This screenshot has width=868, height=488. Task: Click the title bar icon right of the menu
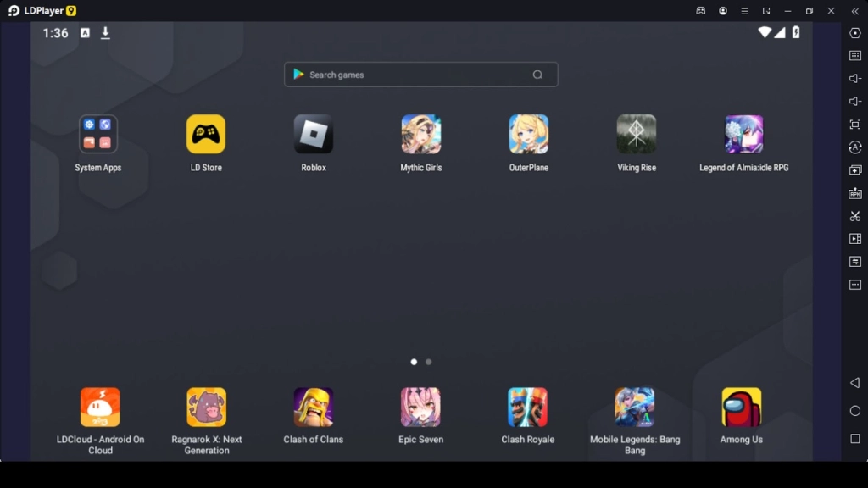point(766,10)
